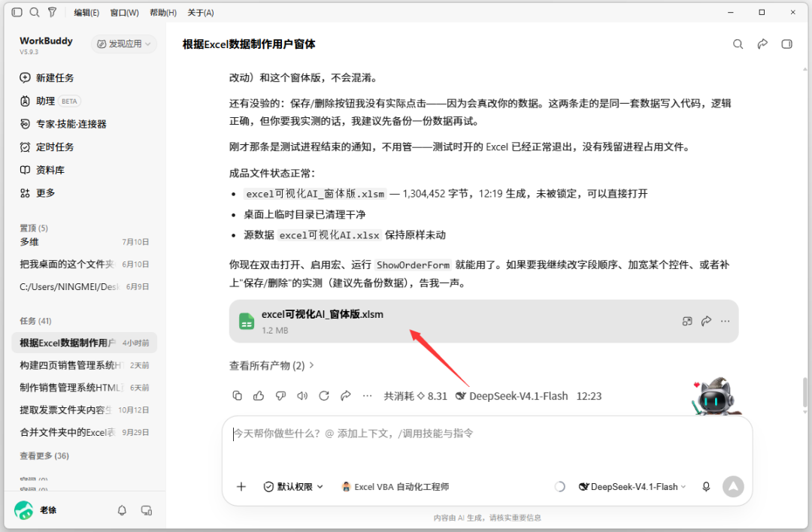Dislike the reply with thumbs-down
812x532 pixels.
click(280, 396)
